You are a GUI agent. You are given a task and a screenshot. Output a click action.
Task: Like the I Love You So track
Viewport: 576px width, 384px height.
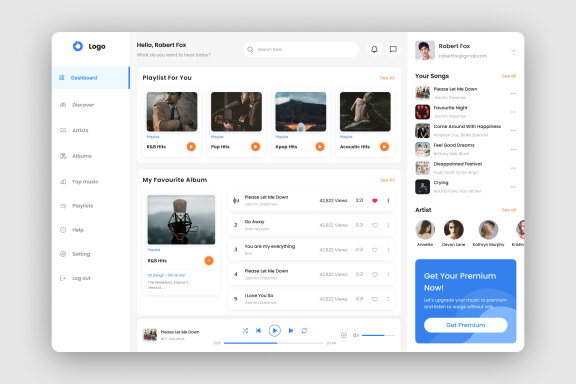pos(375,299)
